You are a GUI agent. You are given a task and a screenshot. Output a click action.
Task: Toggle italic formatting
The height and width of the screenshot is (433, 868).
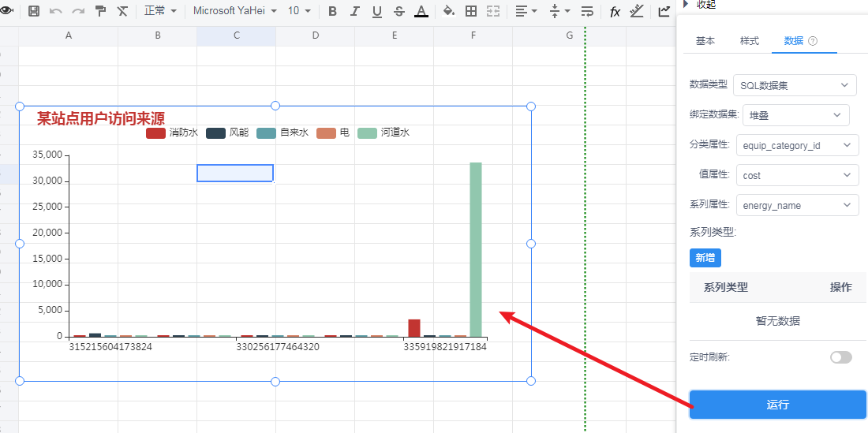pos(355,11)
